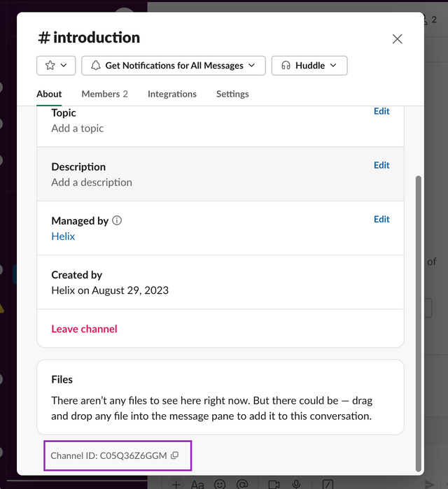Click the bell icon in the notifications button
Screen dimensions: 448x489
pyautogui.click(x=95, y=66)
